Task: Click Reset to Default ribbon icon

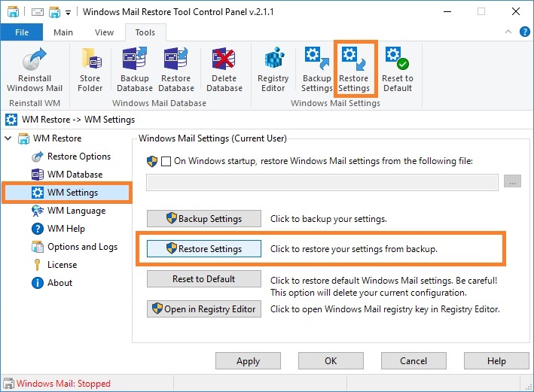Action: tap(398, 70)
